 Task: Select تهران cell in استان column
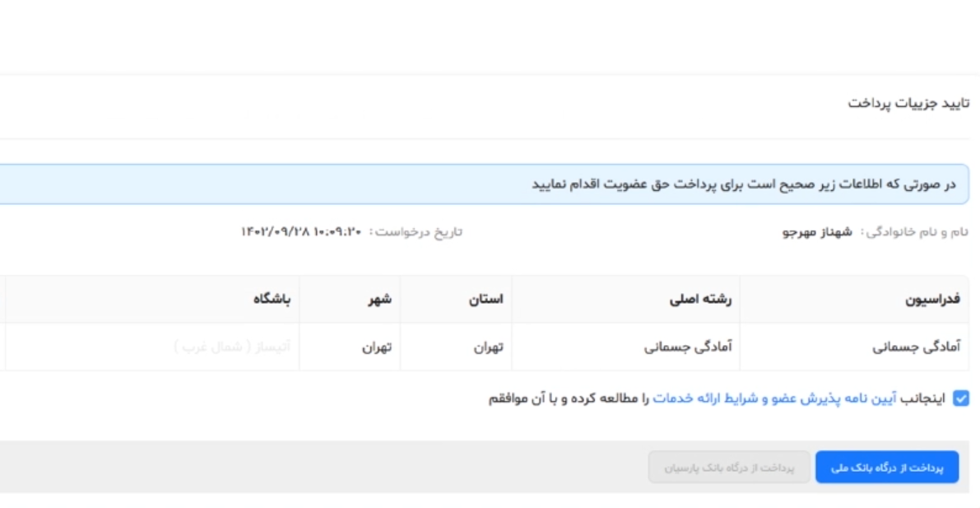pos(487,347)
